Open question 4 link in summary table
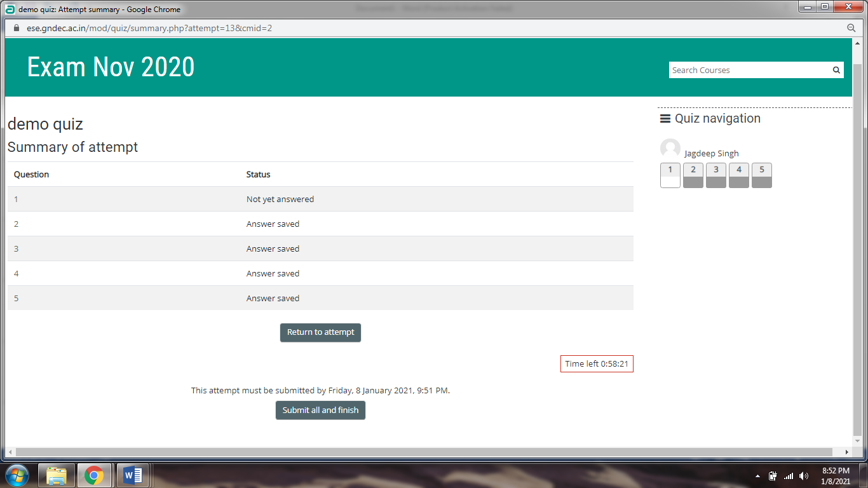Image resolution: width=868 pixels, height=488 pixels. [x=17, y=273]
